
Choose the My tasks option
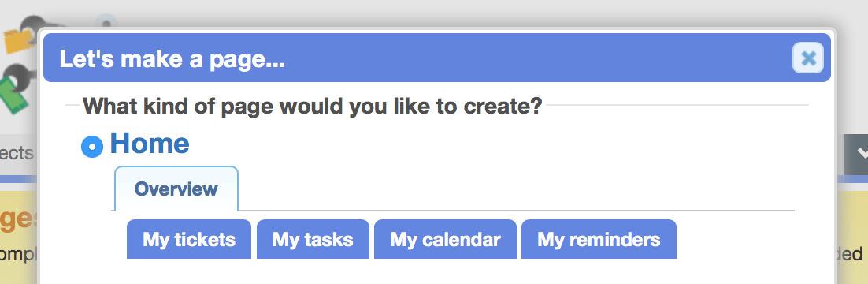313,240
